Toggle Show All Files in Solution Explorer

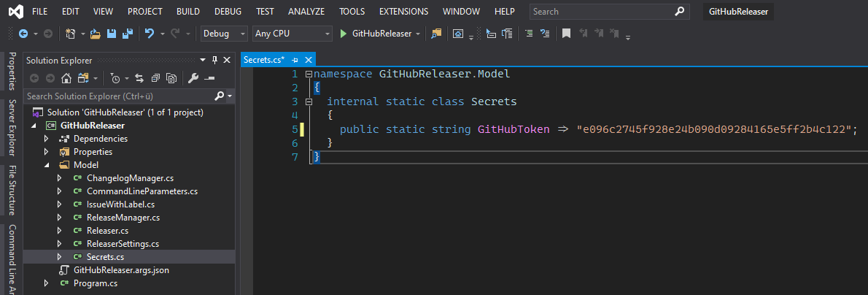[171, 78]
